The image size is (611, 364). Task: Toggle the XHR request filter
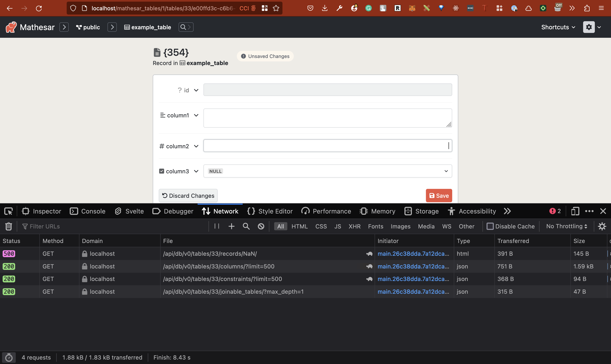(x=354, y=226)
